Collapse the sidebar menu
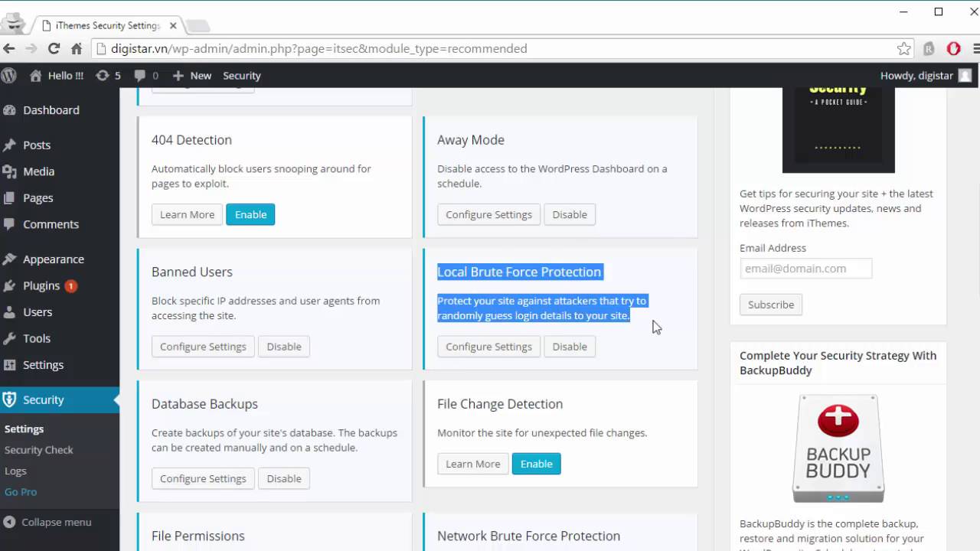This screenshot has height=551, width=980. (x=47, y=522)
